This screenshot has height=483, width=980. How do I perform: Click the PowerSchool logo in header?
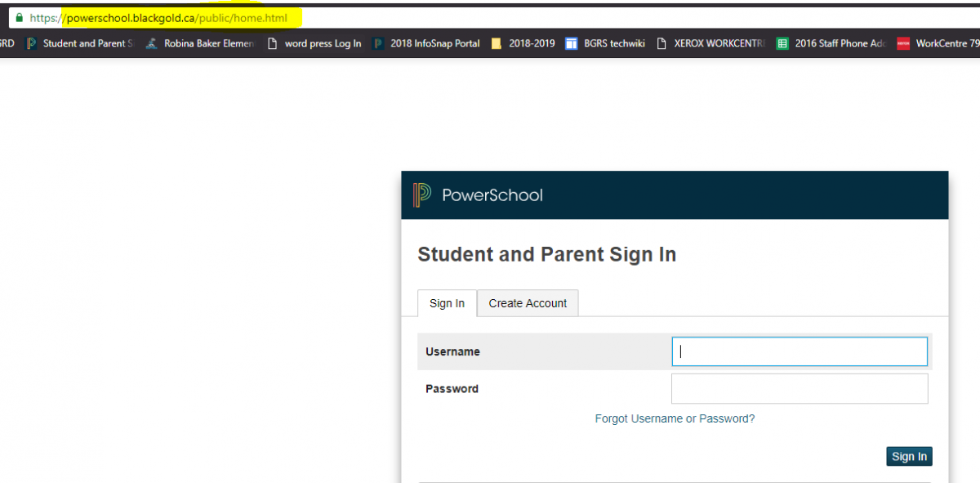click(421, 195)
